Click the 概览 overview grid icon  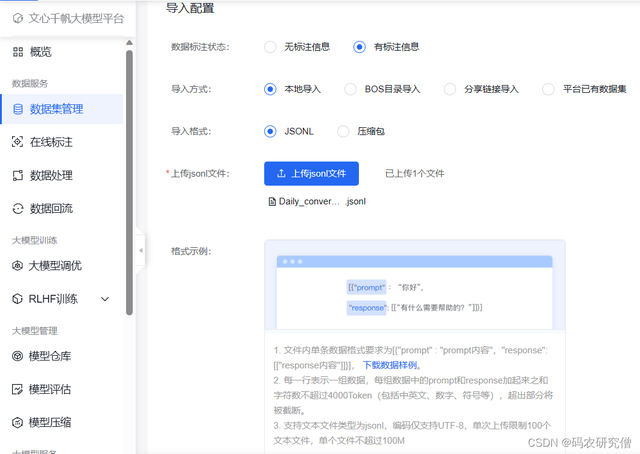(x=18, y=52)
